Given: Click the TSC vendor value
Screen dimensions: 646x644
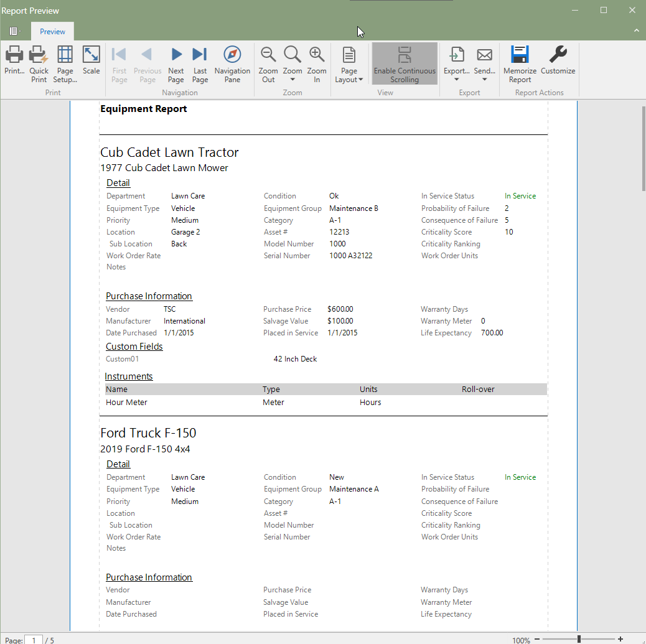Looking at the screenshot, I should [x=169, y=309].
